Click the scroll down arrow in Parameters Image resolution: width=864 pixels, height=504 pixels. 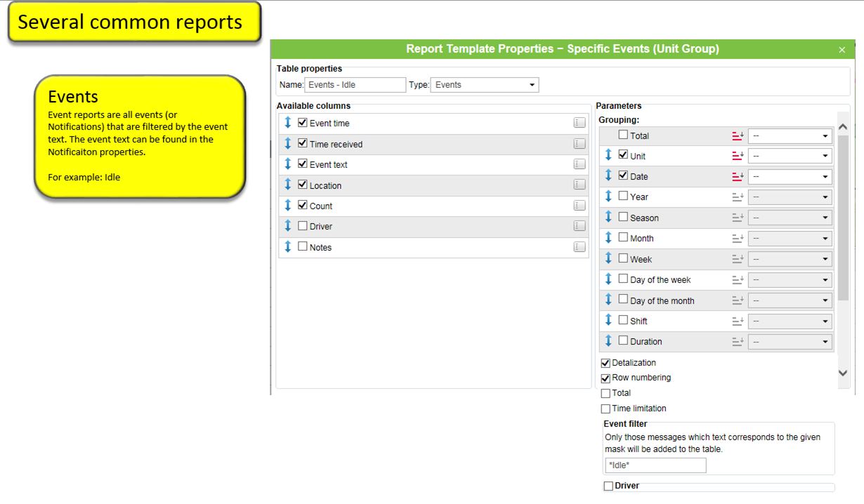pyautogui.click(x=843, y=373)
